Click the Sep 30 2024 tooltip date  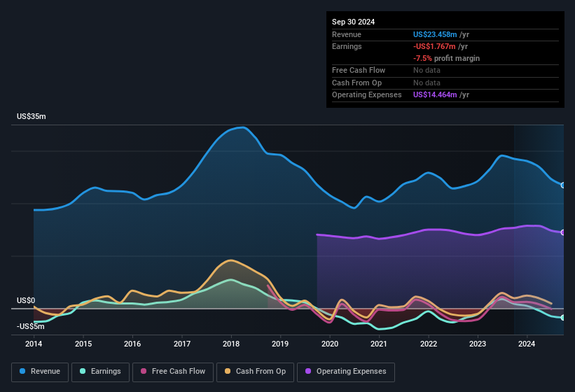pos(353,22)
